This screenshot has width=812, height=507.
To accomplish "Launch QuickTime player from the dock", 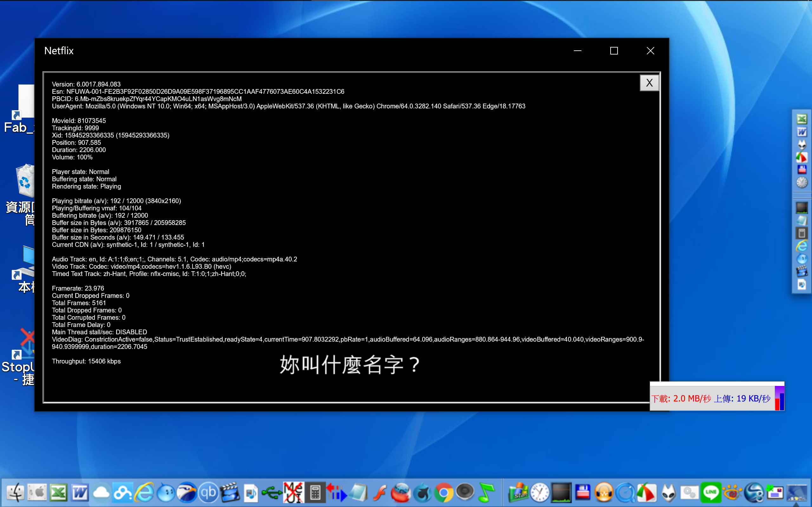I will tap(625, 492).
